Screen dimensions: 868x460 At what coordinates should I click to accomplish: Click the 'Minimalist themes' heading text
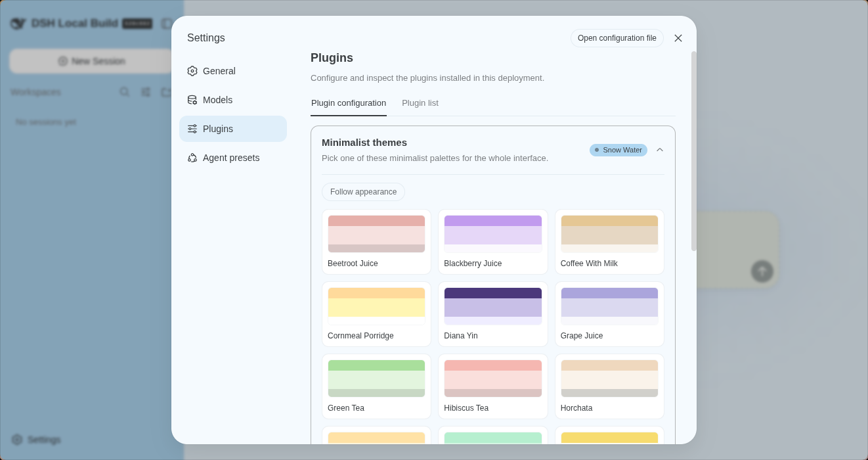364,143
